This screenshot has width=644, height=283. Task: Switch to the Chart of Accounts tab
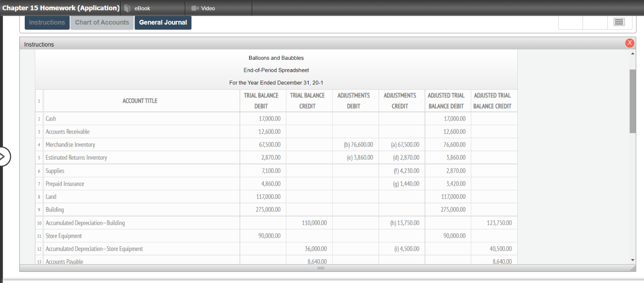[102, 22]
